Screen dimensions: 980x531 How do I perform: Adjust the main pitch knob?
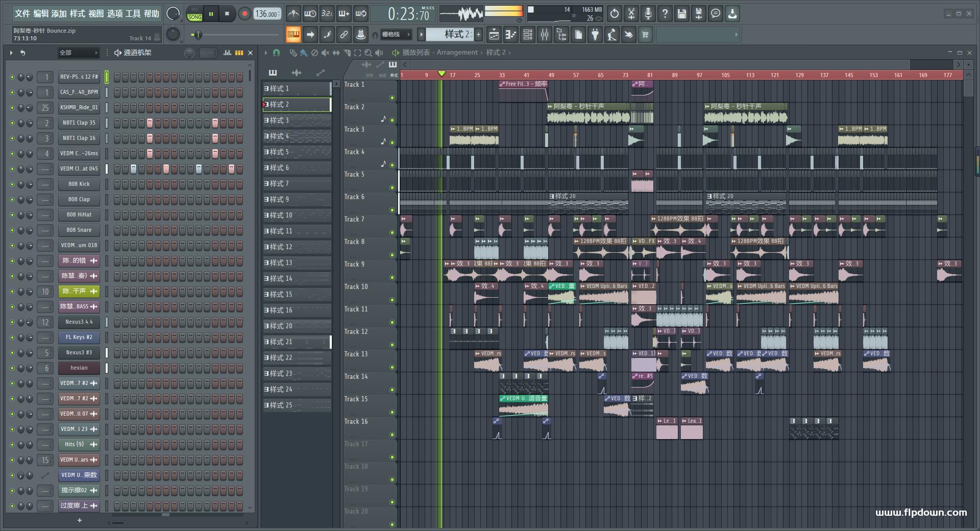coord(173,34)
